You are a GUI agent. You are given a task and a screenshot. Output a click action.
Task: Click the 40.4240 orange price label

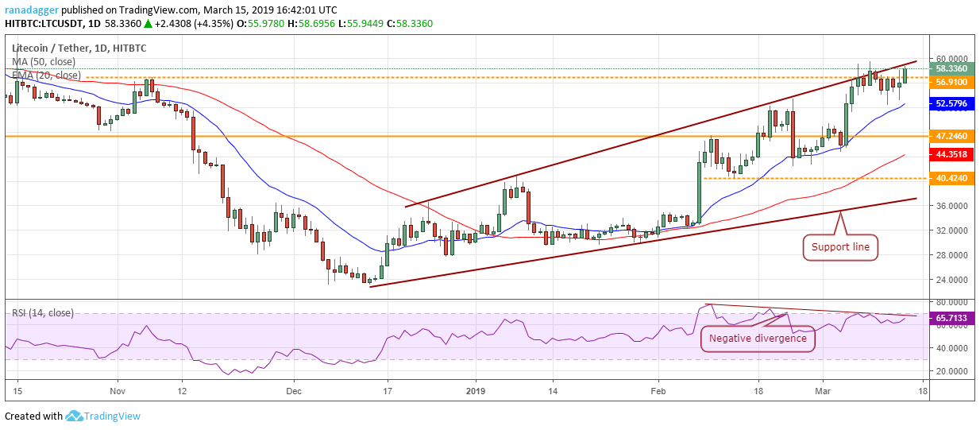click(952, 178)
